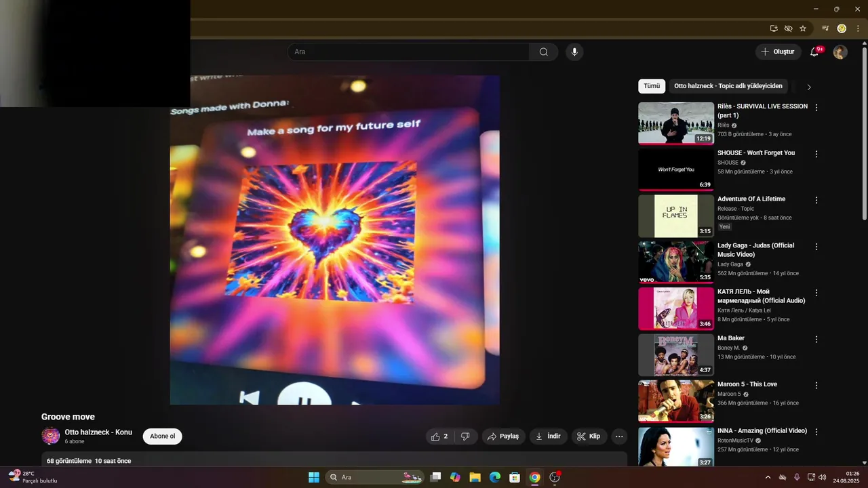This screenshot has height=488, width=868.
Task: Open more actions next to Klip
Action: (x=619, y=436)
